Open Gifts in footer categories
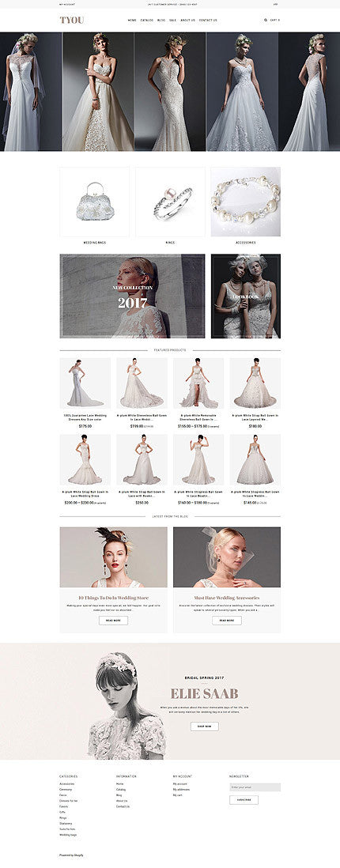The width and height of the screenshot is (340, 868). point(62,812)
